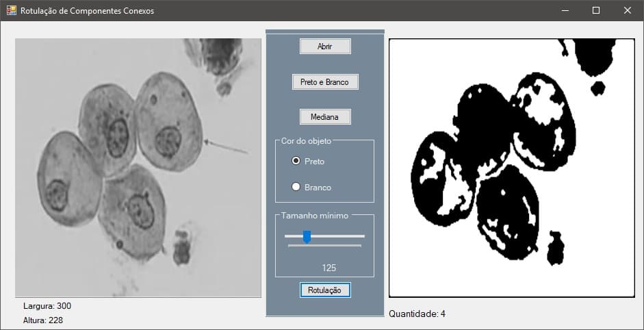Click the Altura: 228 label
Image resolution: width=644 pixels, height=330 pixels.
pyautogui.click(x=44, y=320)
